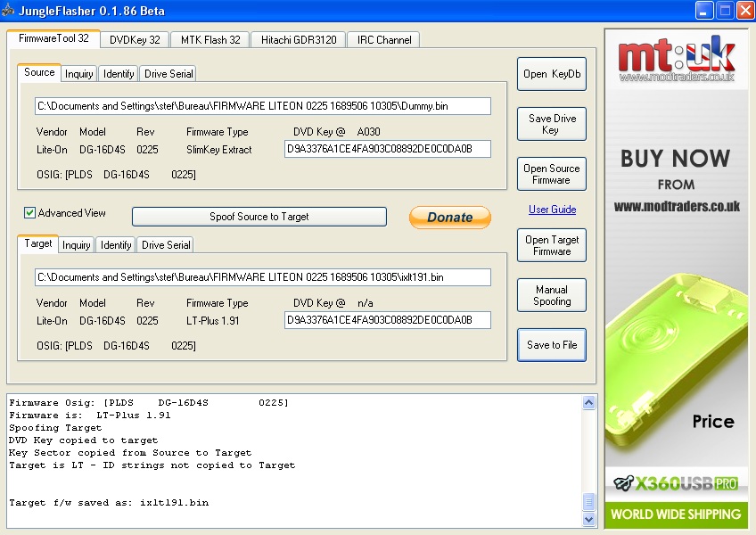Click the WORLD WIDE SHIPPING banner
The image size is (756, 535).
[x=676, y=514]
